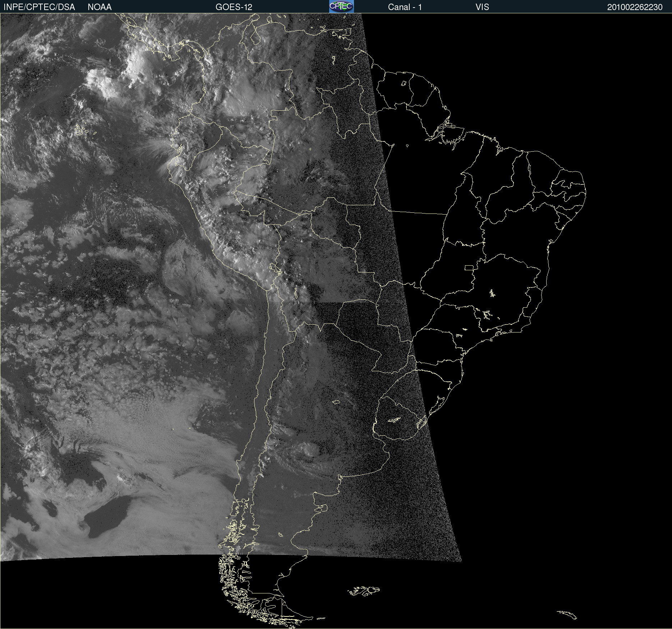
Task: Click the CPTEC logo in header
Action: click(x=341, y=6)
